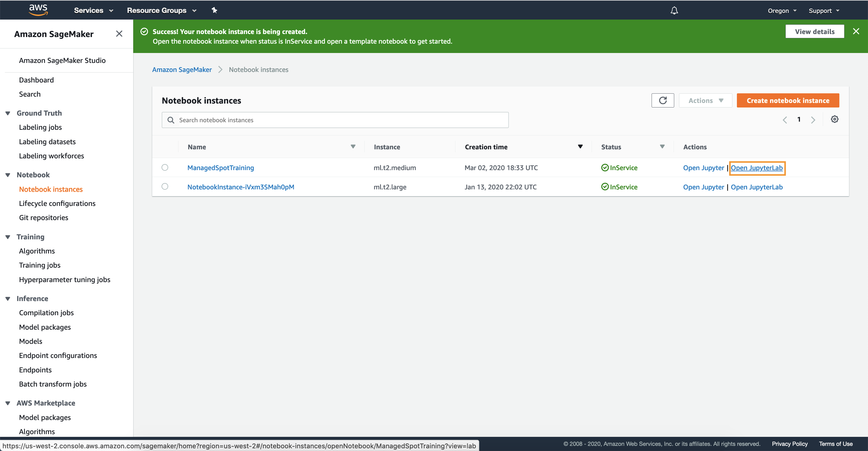Go to Dashboard

pos(36,80)
